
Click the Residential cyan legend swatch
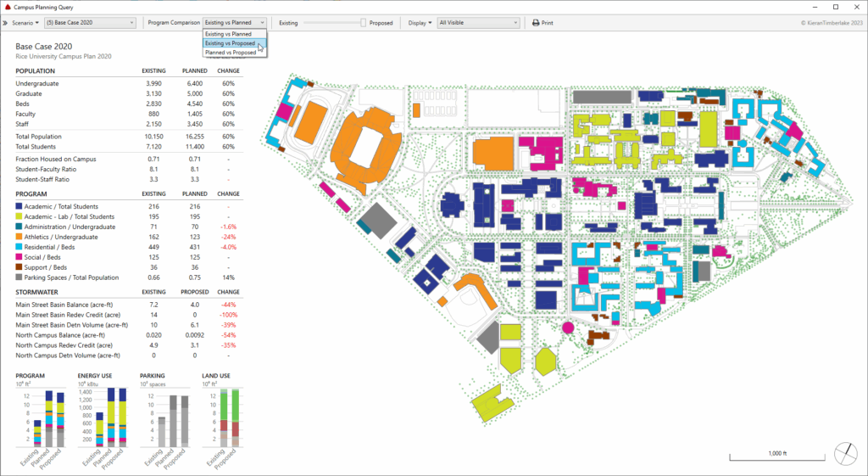coord(19,248)
